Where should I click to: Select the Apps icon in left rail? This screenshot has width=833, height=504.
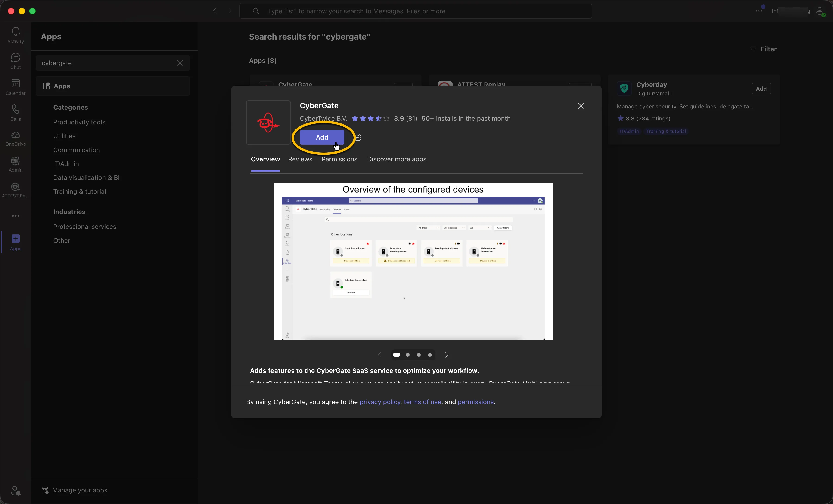16,242
